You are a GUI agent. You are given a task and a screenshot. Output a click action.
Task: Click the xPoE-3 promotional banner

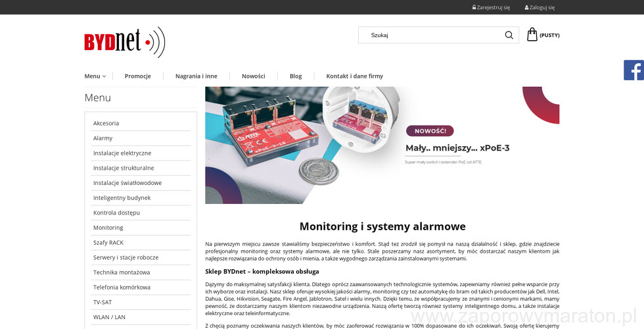click(x=382, y=145)
